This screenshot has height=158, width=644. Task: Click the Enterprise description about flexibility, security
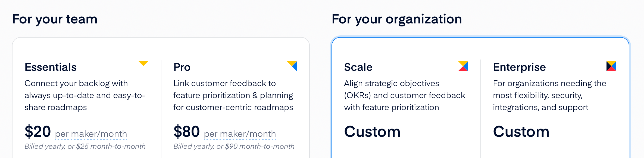[x=549, y=95]
